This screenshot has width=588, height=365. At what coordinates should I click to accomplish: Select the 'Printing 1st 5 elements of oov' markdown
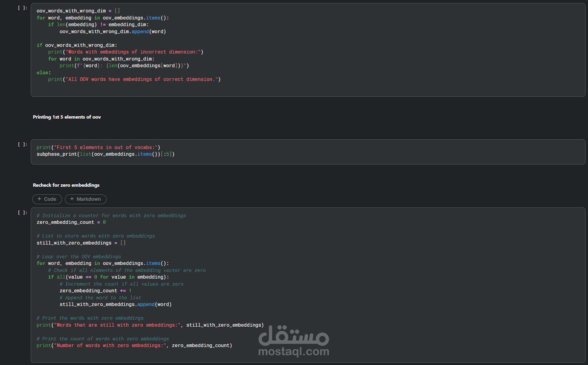[x=67, y=117]
